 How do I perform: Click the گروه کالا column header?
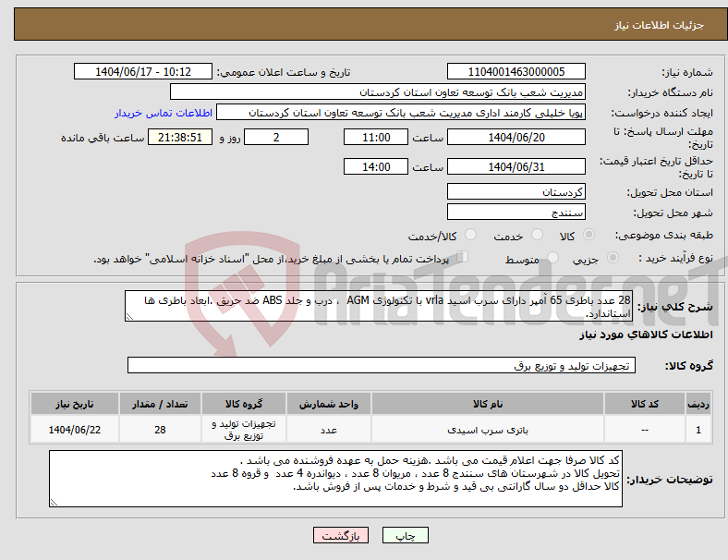[x=244, y=404]
